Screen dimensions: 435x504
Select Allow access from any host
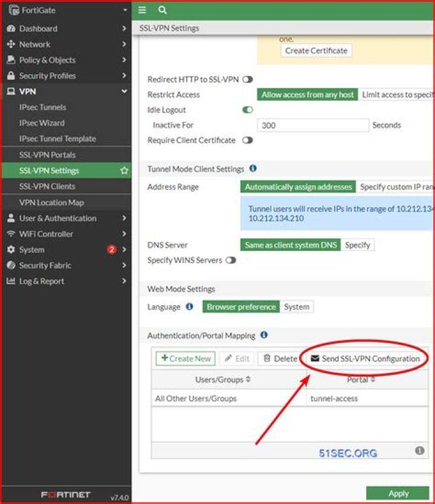click(308, 95)
